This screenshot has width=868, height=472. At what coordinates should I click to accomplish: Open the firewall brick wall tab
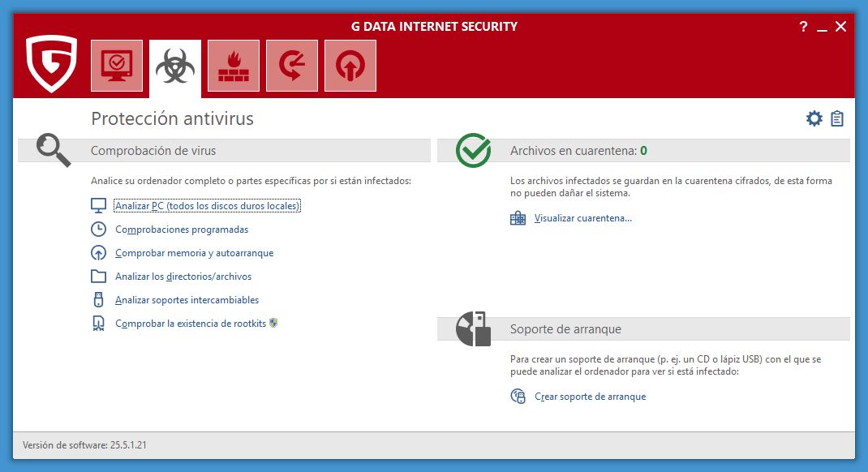(x=234, y=66)
